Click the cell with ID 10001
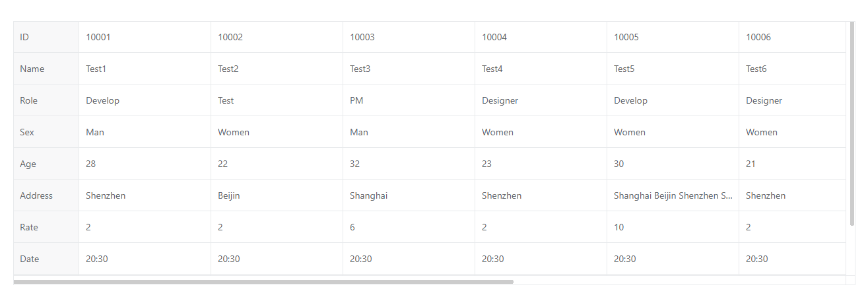The height and width of the screenshot is (303, 868). coord(145,37)
